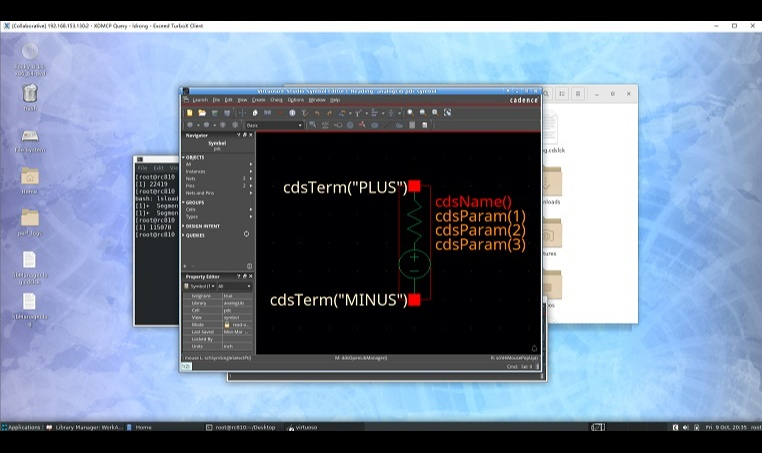Collapse the OBJECTS section in Navigator

pyautogui.click(x=184, y=157)
